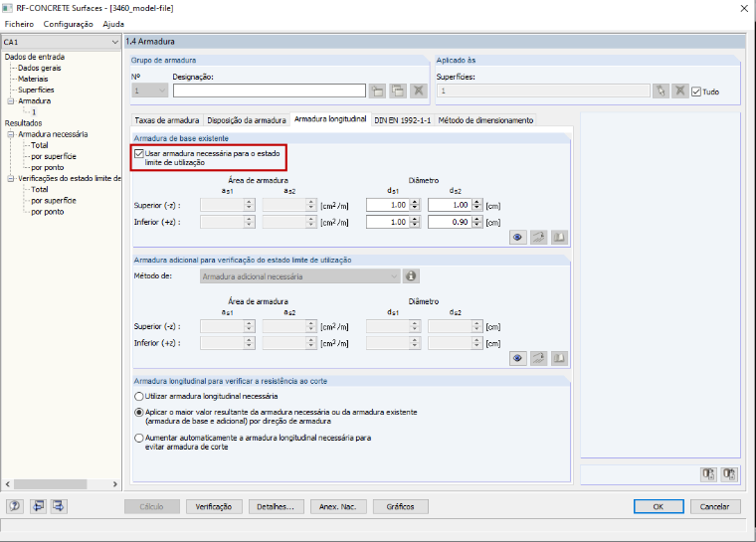Screen dimensions: 756x542
Task: Collapse the Armadura tree node
Action: click(x=11, y=101)
